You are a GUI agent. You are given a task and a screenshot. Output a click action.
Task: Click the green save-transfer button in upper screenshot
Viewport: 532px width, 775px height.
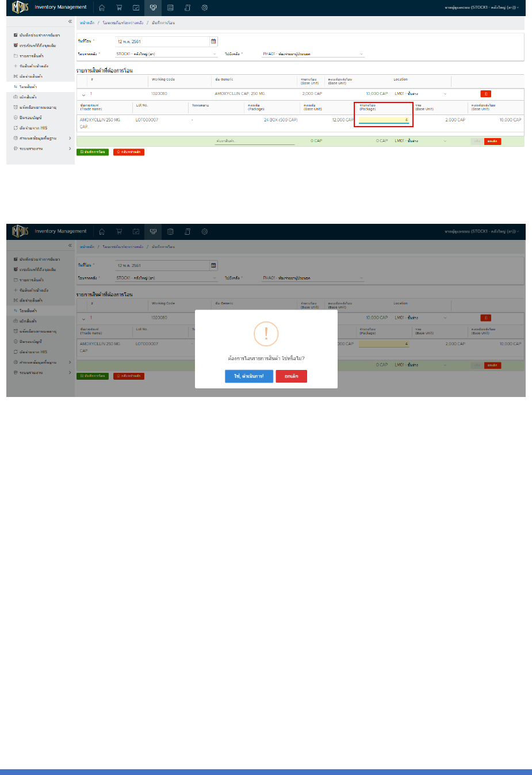tap(93, 152)
